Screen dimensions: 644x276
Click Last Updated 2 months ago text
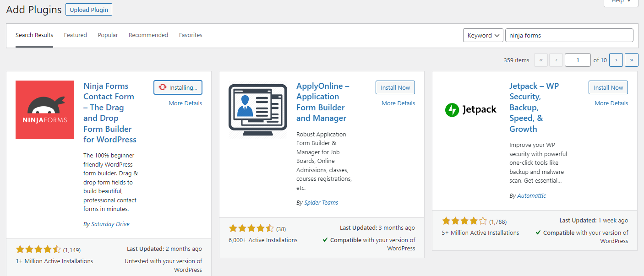click(x=164, y=249)
